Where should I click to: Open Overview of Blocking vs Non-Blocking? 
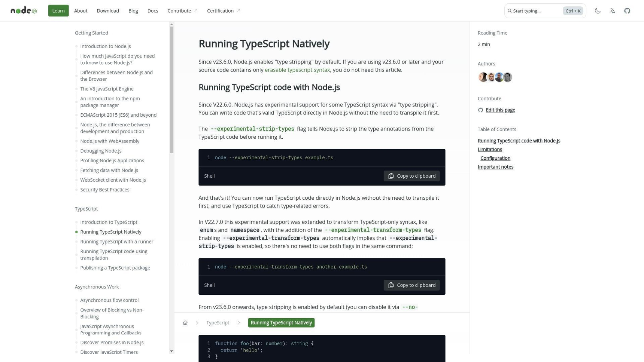coord(112,313)
